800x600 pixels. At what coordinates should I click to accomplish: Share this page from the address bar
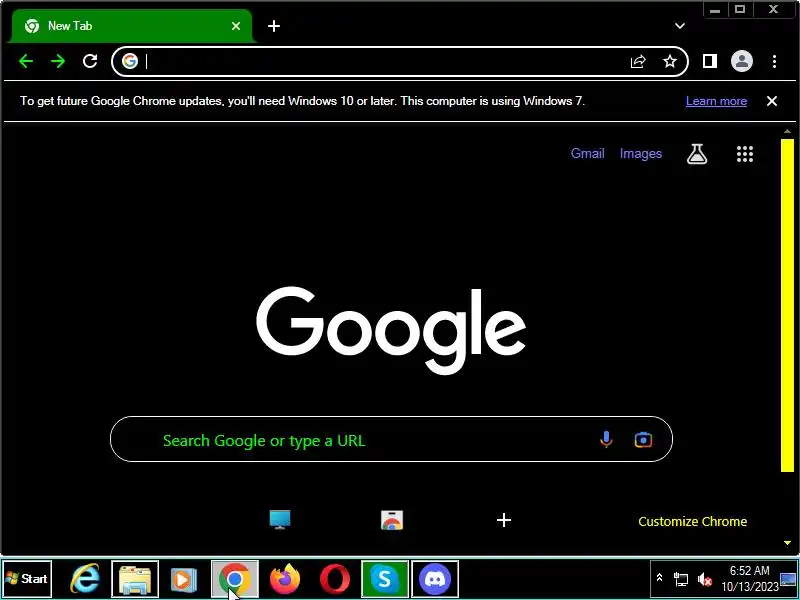coord(638,61)
